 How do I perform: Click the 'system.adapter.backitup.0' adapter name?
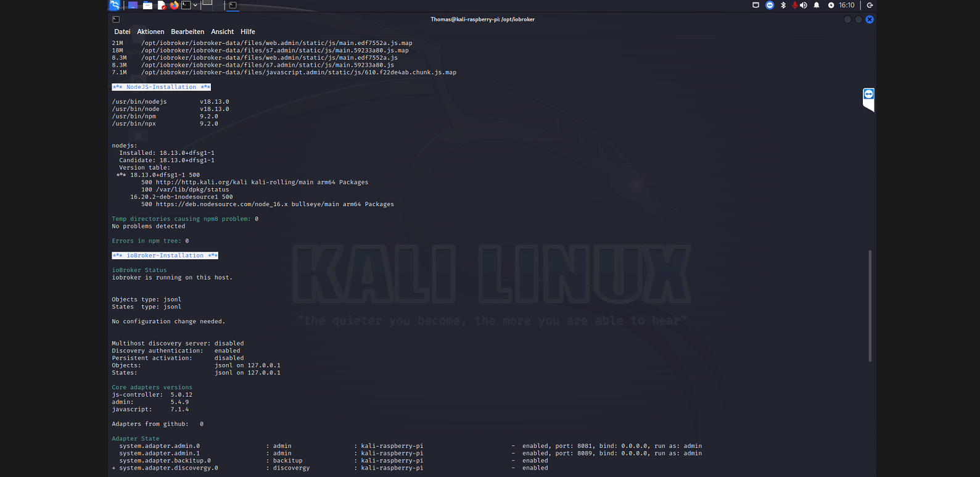[165, 461]
